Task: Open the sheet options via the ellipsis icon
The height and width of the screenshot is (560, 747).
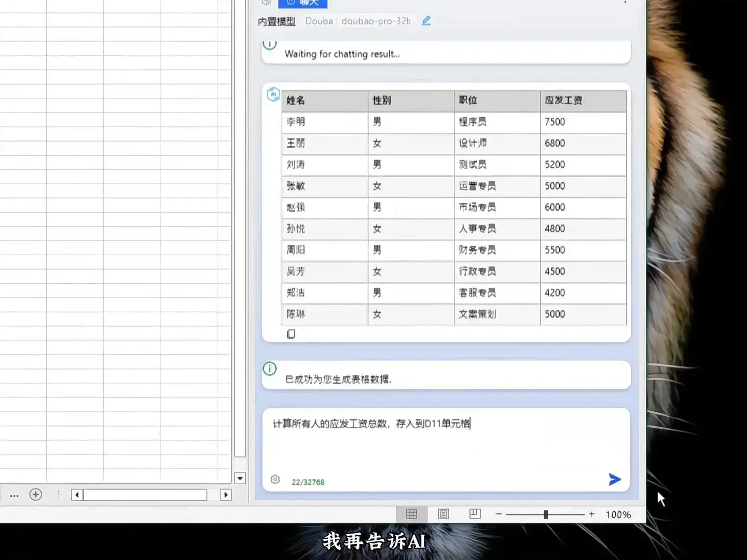Action: click(14, 496)
